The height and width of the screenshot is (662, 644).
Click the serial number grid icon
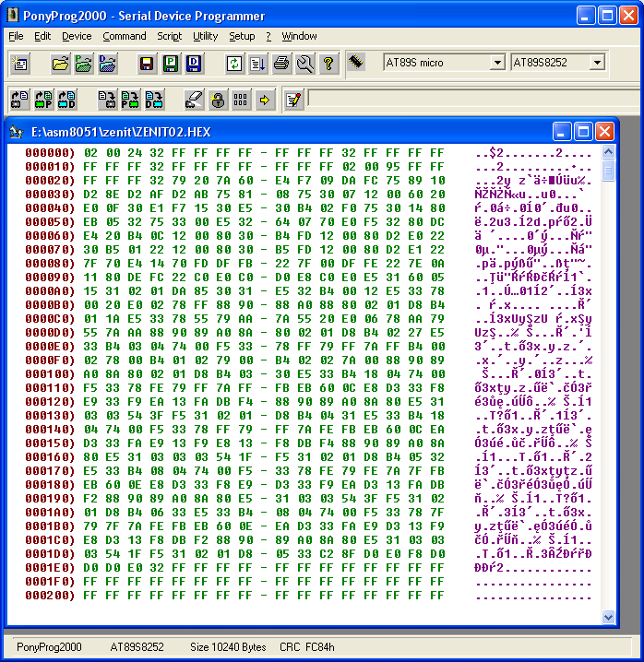click(x=241, y=100)
